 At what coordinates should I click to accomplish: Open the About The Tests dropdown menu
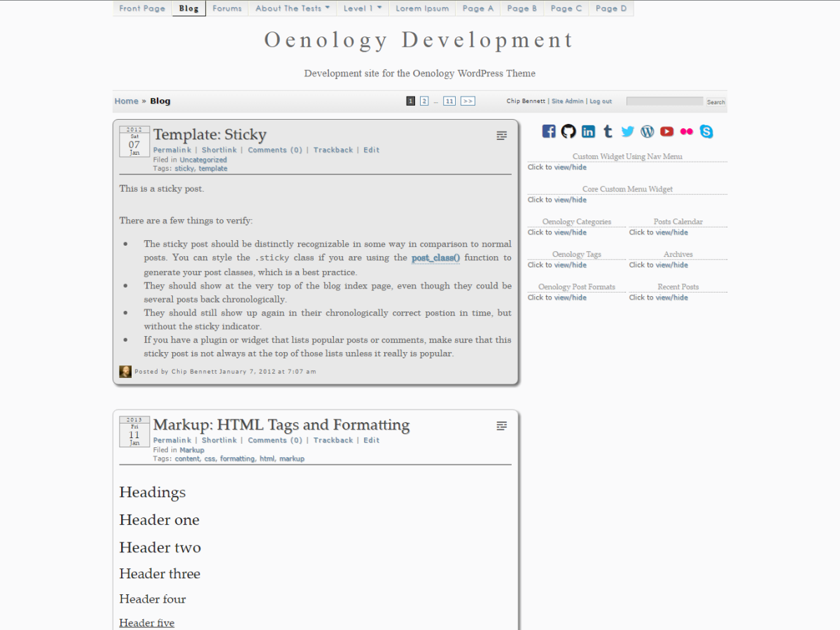(x=292, y=8)
